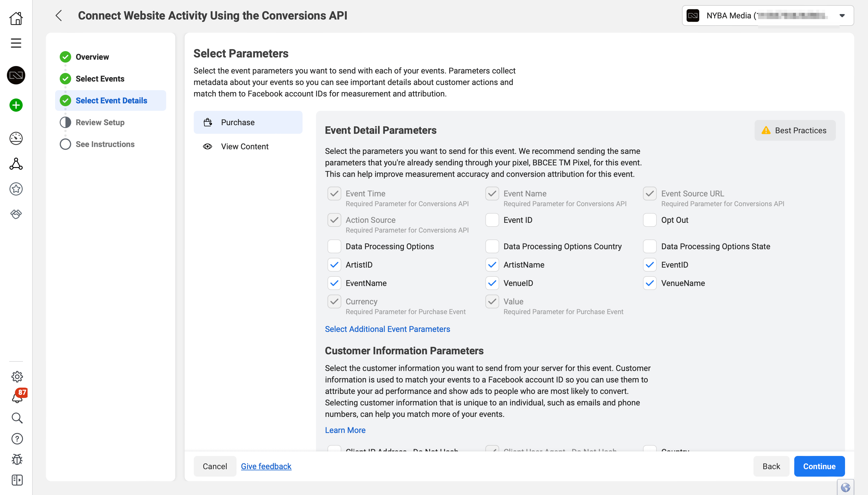Uncheck the VenueName parameter

pos(650,283)
